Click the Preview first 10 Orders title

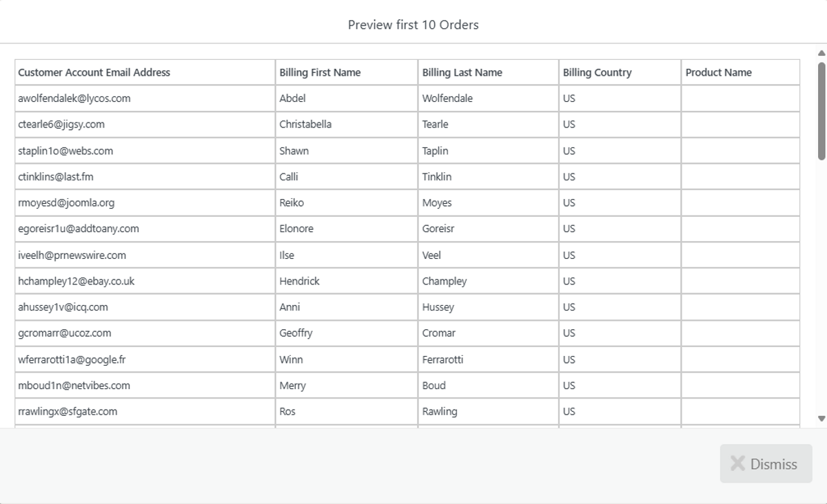point(413,25)
